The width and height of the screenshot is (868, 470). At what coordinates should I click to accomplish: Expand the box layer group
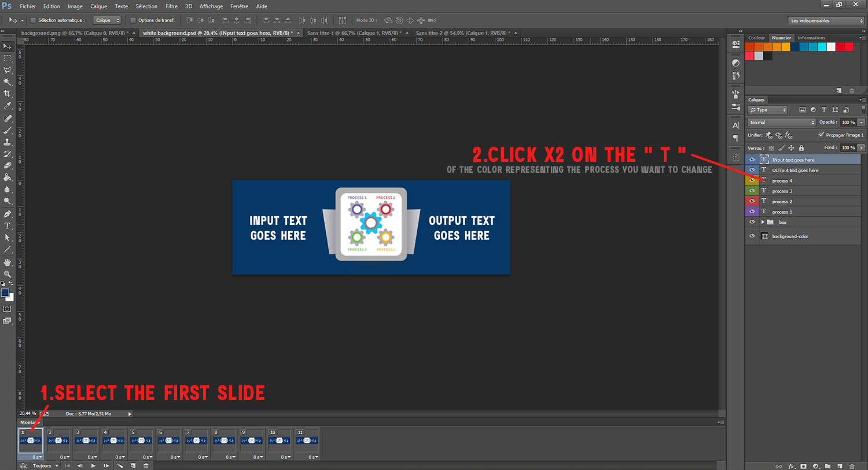click(763, 222)
